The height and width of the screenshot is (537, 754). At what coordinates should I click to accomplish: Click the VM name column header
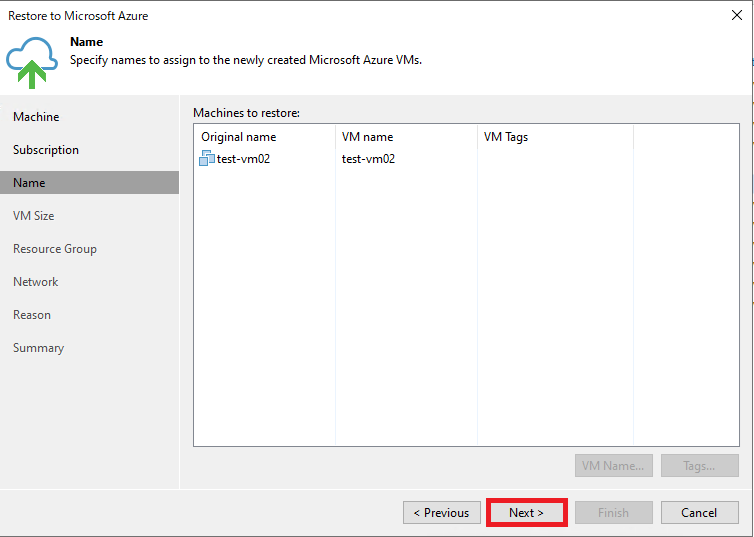(406, 137)
